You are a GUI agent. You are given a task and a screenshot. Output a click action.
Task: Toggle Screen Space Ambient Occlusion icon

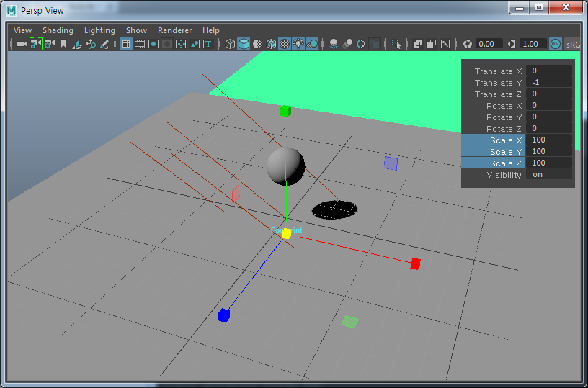333,44
